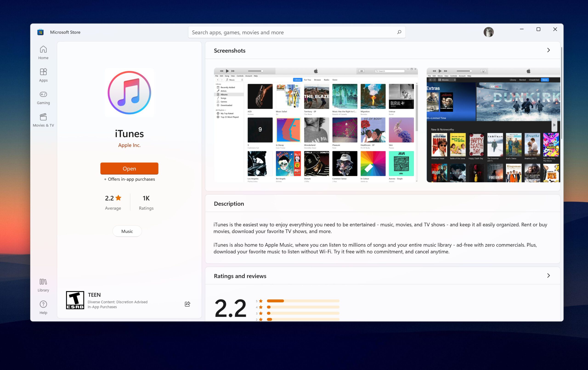Expand the Screenshots section chevron
The image size is (588, 370).
(548, 50)
